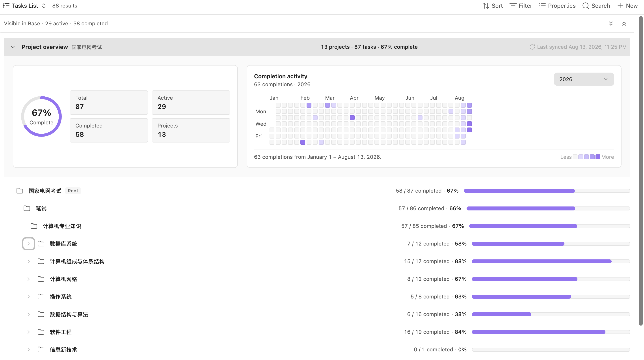Click the dark February cell in bottom row

(303, 142)
